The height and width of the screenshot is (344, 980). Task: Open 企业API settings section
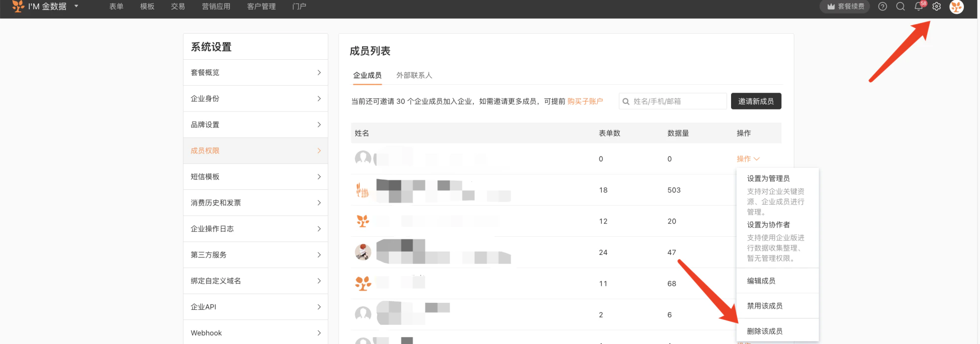256,307
